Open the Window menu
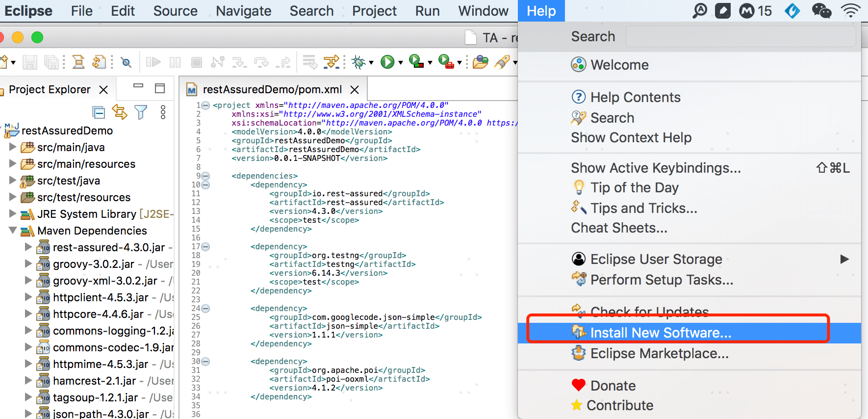The height and width of the screenshot is (419, 868). (483, 11)
